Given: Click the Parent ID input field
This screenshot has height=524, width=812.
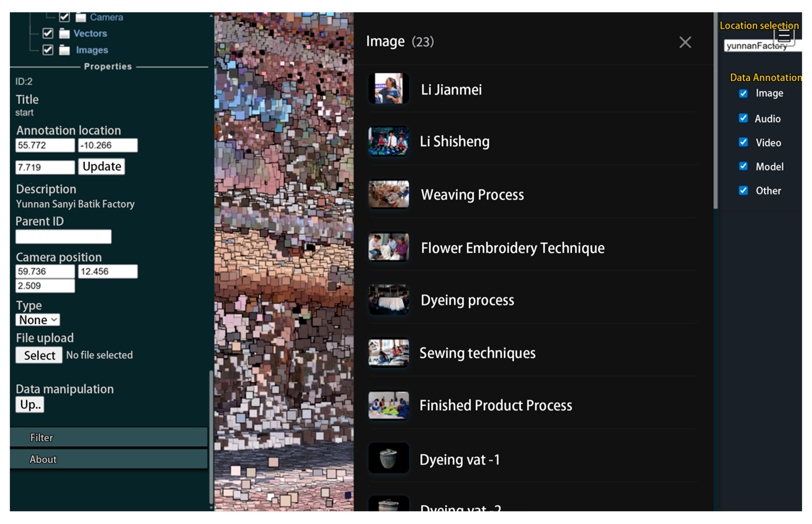Looking at the screenshot, I should coord(63,236).
